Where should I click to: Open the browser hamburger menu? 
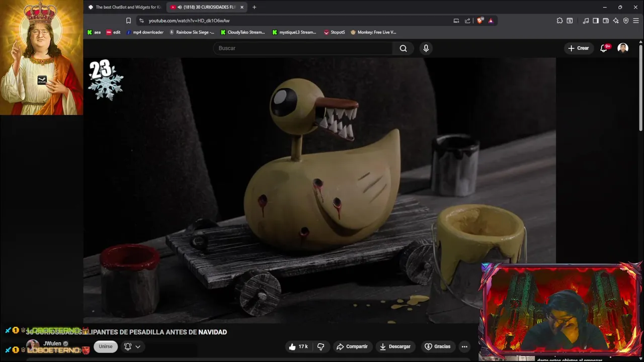(x=636, y=21)
